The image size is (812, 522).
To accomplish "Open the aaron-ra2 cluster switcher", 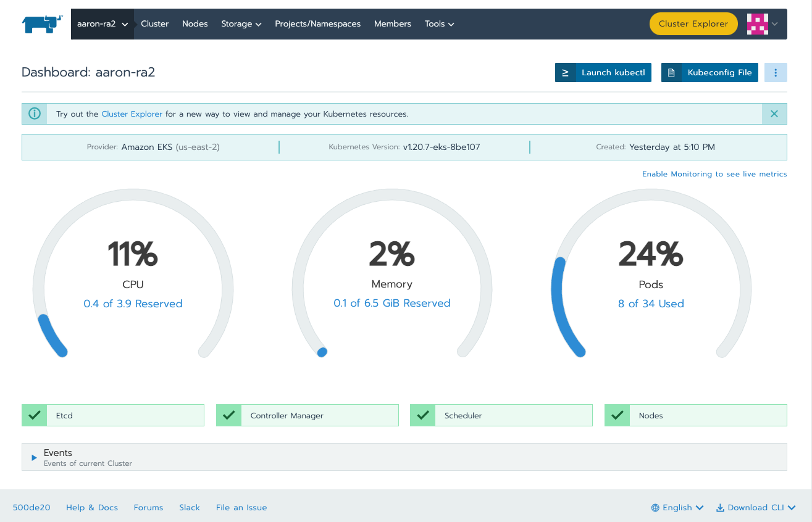I will click(x=103, y=23).
